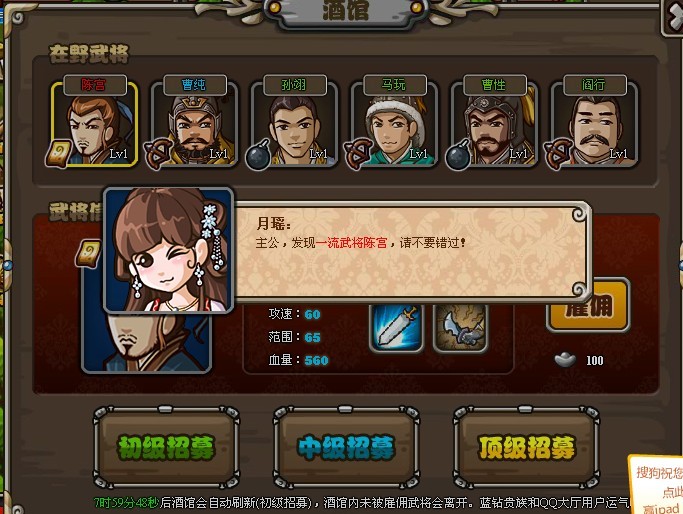
Task: Select general 陈宫 portrait
Action: pyautogui.click(x=95, y=125)
